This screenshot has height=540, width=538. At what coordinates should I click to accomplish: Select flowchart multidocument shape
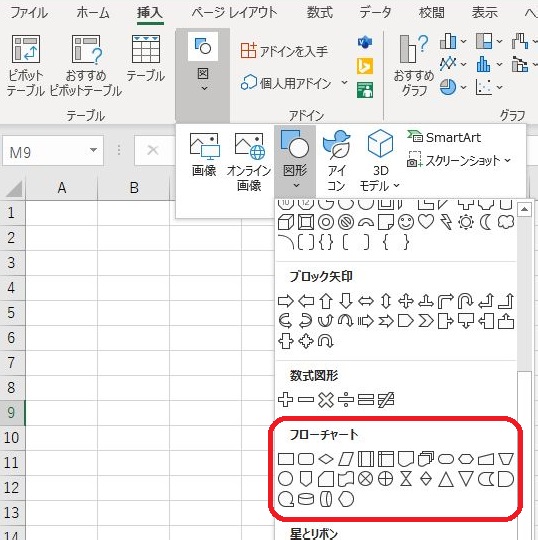click(426, 459)
